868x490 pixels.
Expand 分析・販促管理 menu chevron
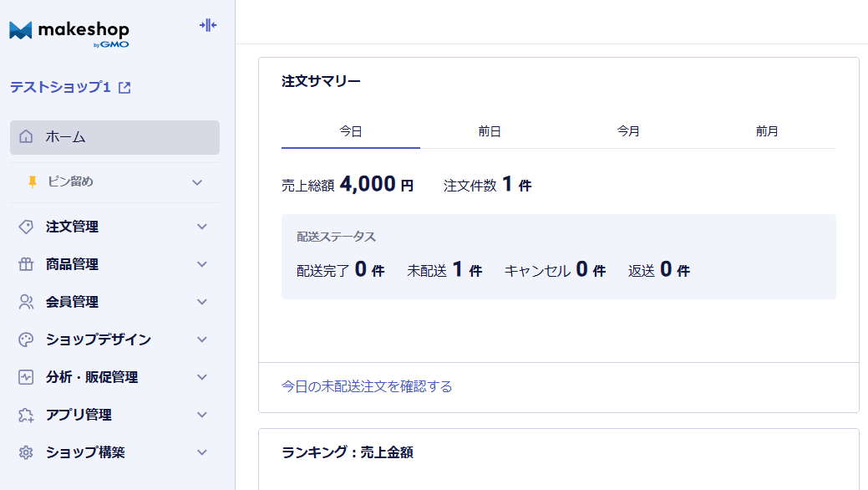pos(202,377)
